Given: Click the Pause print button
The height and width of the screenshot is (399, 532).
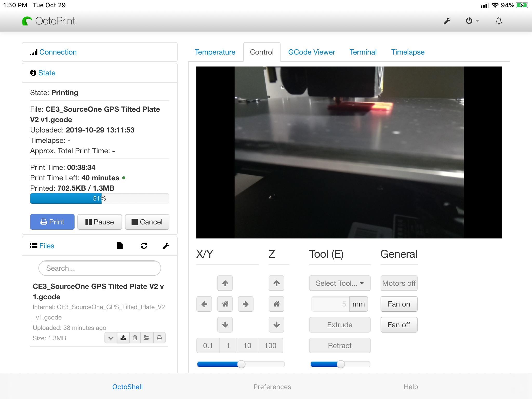Looking at the screenshot, I should pos(99,221).
